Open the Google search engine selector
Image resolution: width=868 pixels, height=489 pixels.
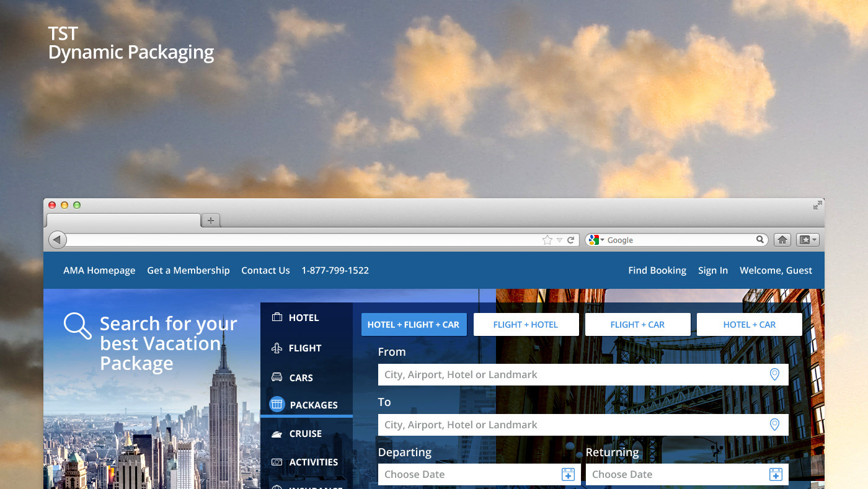pyautogui.click(x=596, y=240)
